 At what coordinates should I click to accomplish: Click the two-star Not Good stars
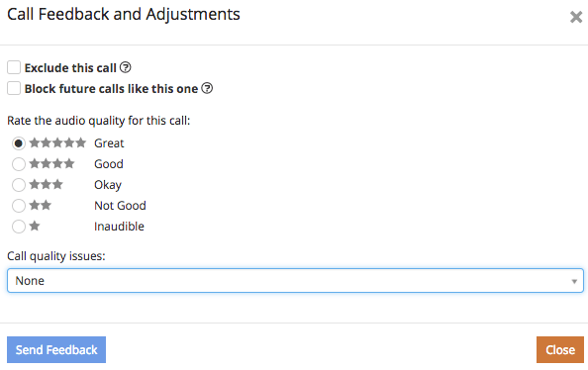(41, 205)
